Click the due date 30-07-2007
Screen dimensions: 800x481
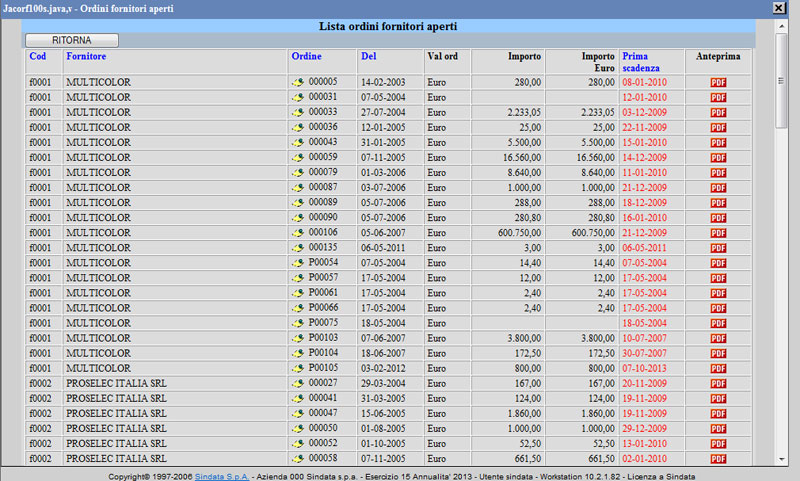click(x=644, y=353)
